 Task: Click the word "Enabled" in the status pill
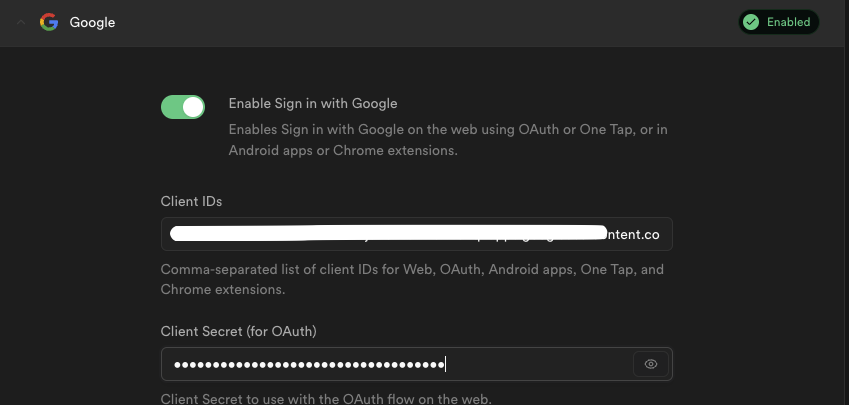click(x=788, y=22)
